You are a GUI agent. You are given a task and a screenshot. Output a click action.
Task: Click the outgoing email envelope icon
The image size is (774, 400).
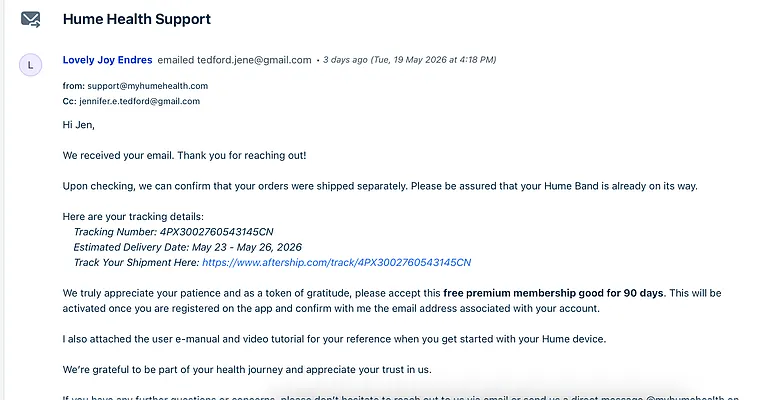tap(31, 20)
